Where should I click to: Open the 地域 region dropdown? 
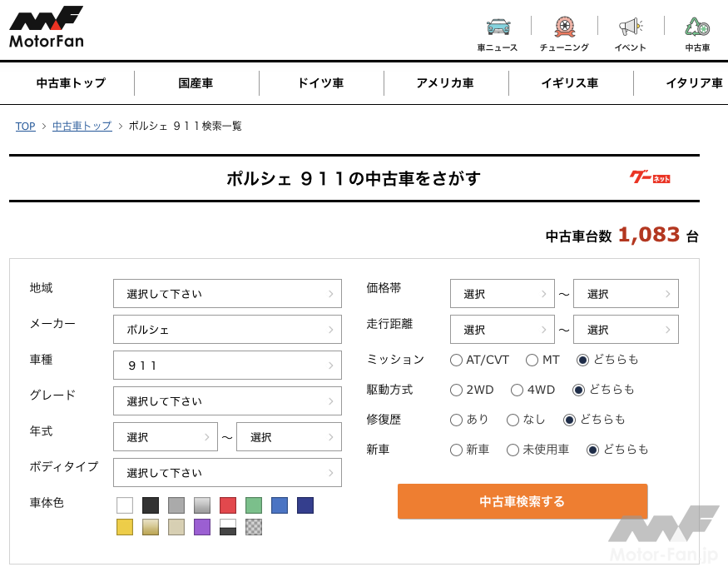click(227, 294)
